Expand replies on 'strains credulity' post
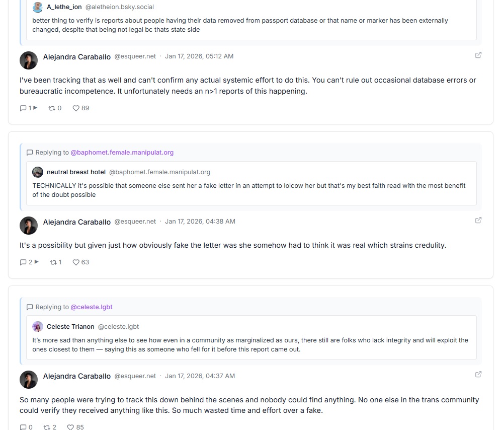Viewport: 504px width, 430px height. tap(35, 262)
